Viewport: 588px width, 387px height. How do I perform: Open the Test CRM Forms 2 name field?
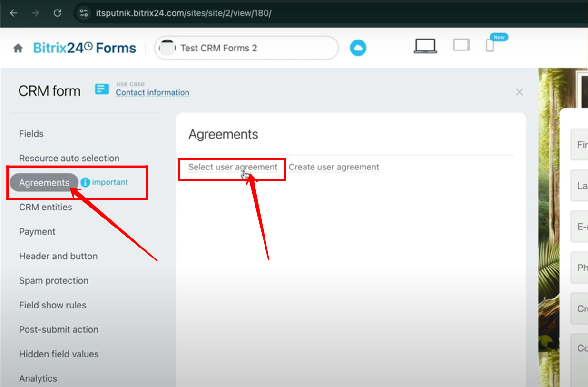(x=246, y=48)
